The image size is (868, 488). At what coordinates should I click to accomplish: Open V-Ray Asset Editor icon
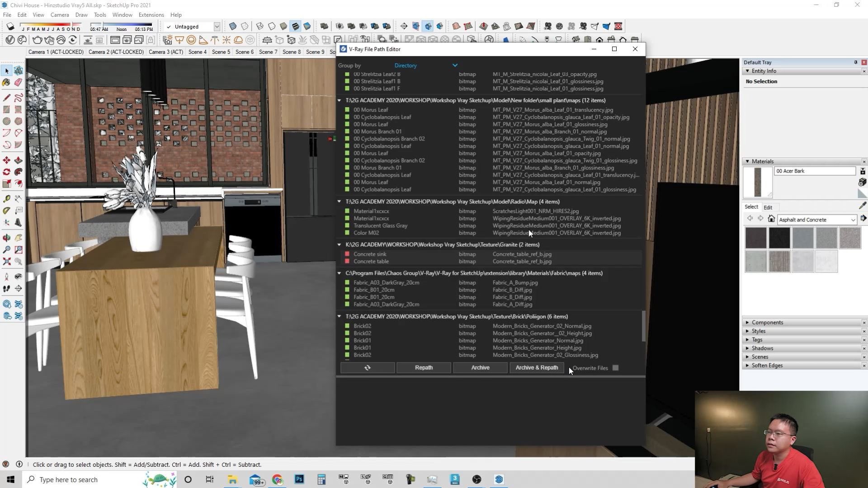click(10, 40)
